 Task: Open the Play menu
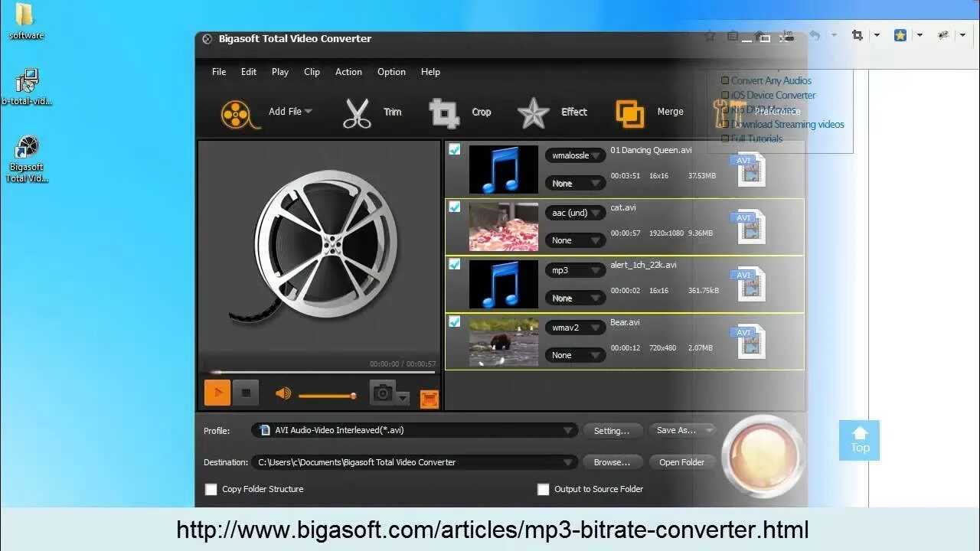(280, 72)
